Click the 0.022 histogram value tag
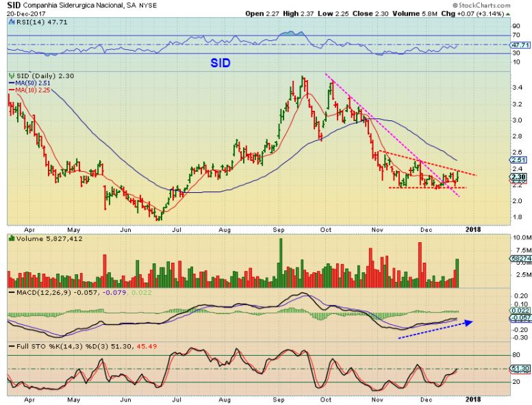The height and width of the screenshot is (405, 532). [x=520, y=311]
